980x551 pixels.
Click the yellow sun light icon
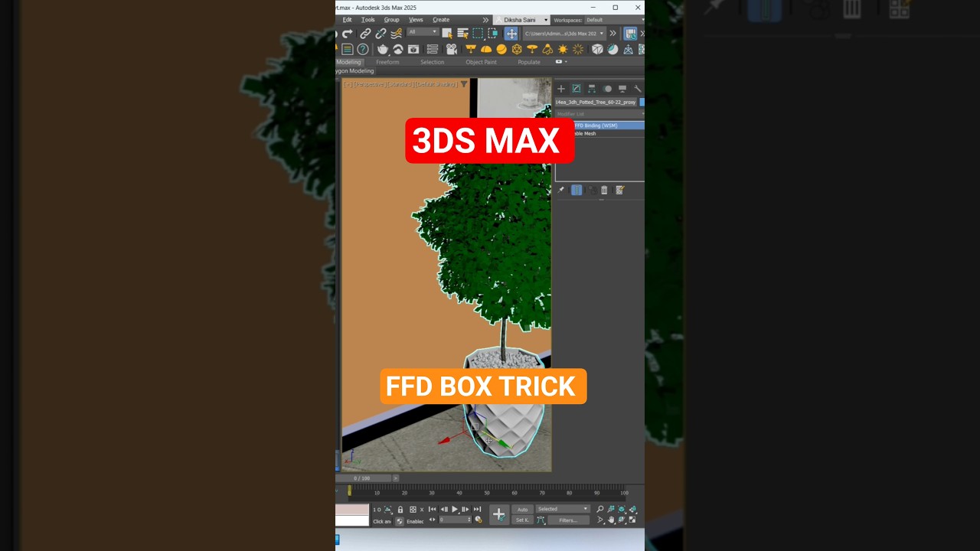[x=563, y=49]
